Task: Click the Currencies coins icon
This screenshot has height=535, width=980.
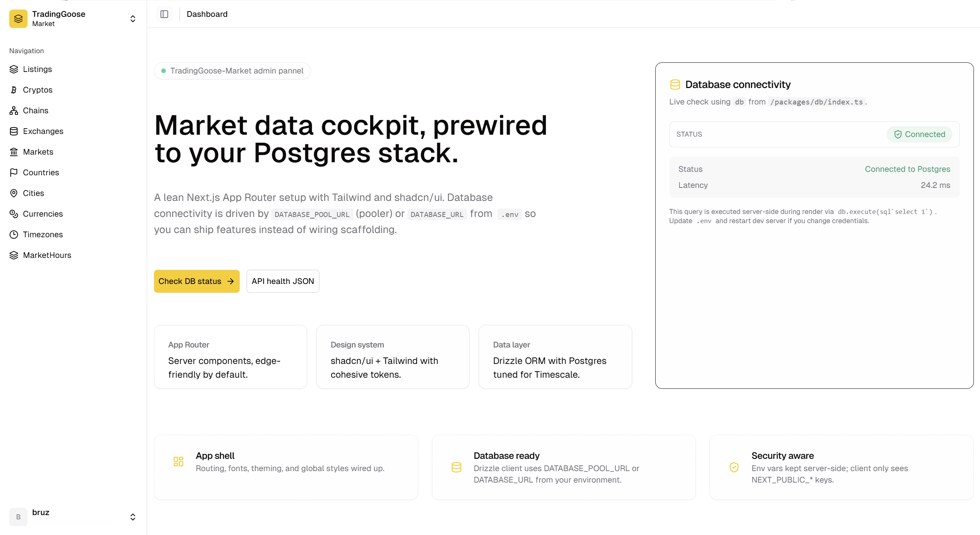Action: pyautogui.click(x=14, y=214)
